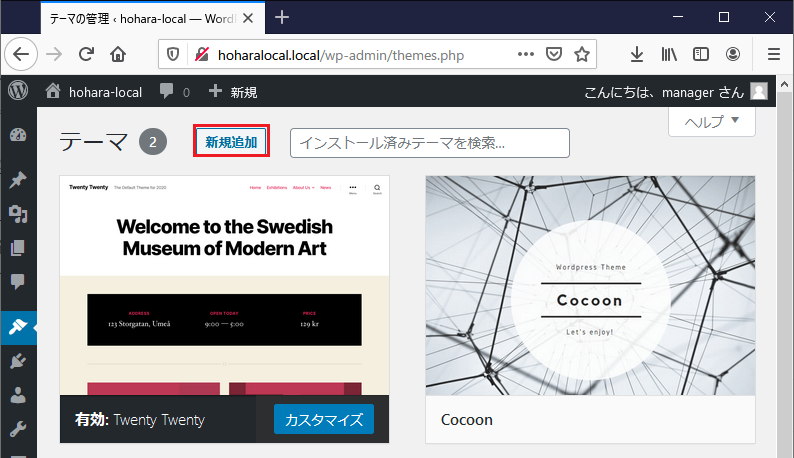
Task: Open Firefox hamburger application menu
Action: click(x=773, y=54)
